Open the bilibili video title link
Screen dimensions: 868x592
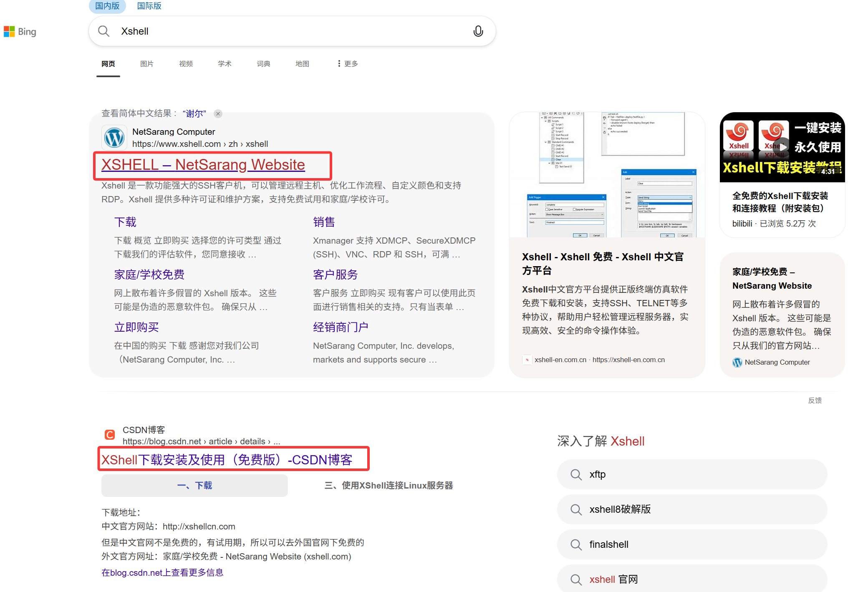pyautogui.click(x=780, y=202)
